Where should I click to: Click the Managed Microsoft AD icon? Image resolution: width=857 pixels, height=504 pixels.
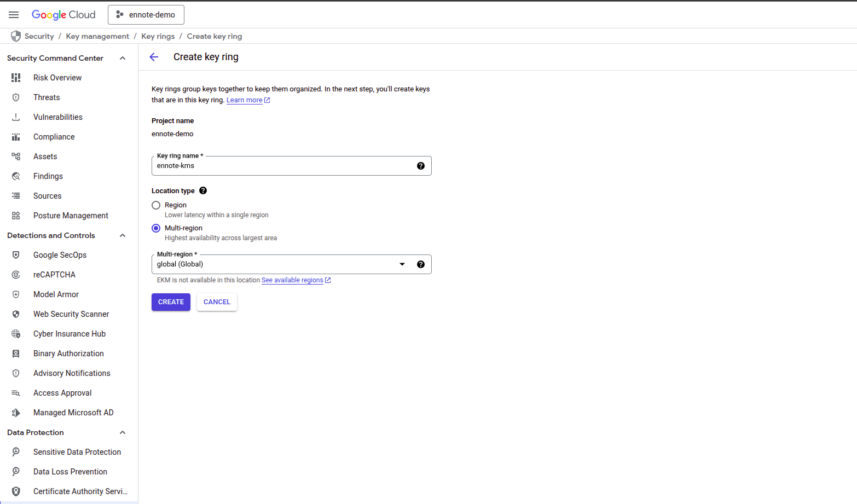16,413
